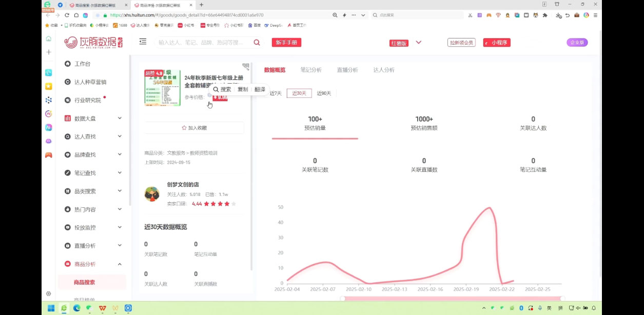The height and width of the screenshot is (315, 644).
Task: Click the 企业版 button
Action: 577,43
